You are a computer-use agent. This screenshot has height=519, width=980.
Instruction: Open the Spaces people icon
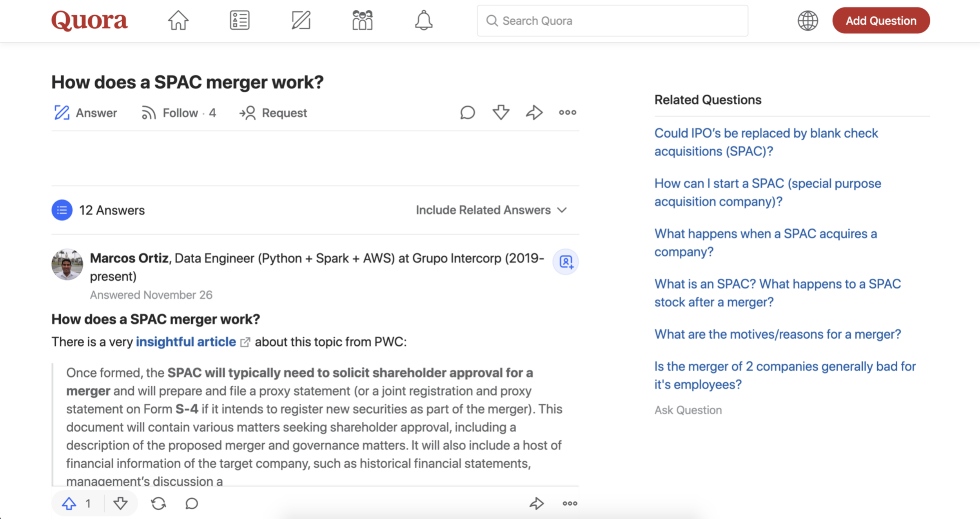[362, 20]
